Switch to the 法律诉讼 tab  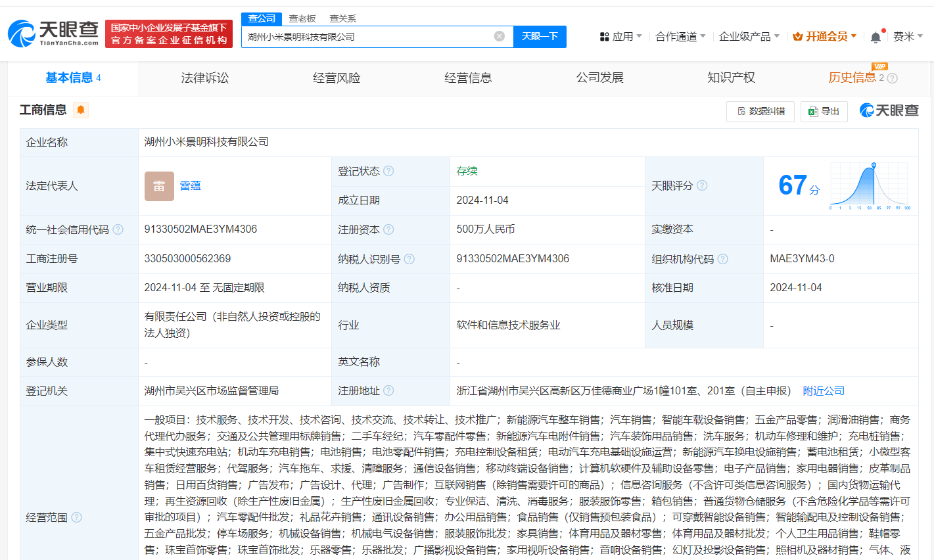(x=205, y=78)
